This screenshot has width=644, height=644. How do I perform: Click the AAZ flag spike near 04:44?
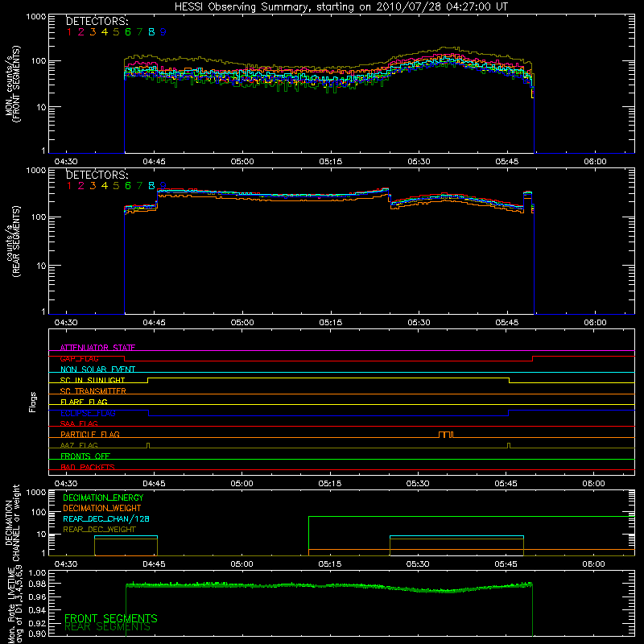(x=148, y=446)
